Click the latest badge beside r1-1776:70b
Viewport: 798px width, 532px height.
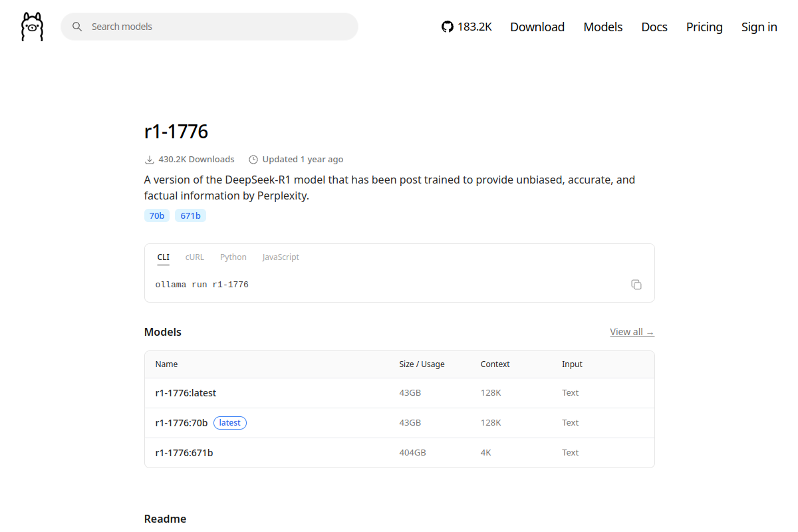(x=230, y=423)
